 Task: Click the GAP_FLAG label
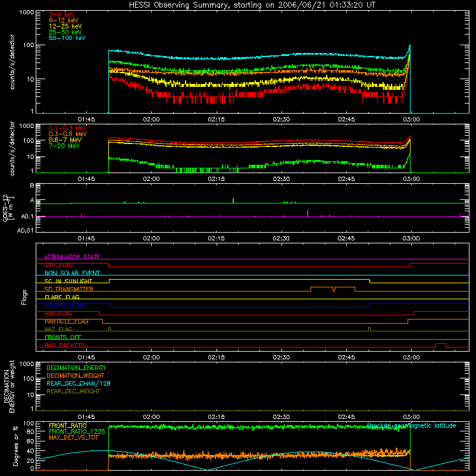point(58,265)
